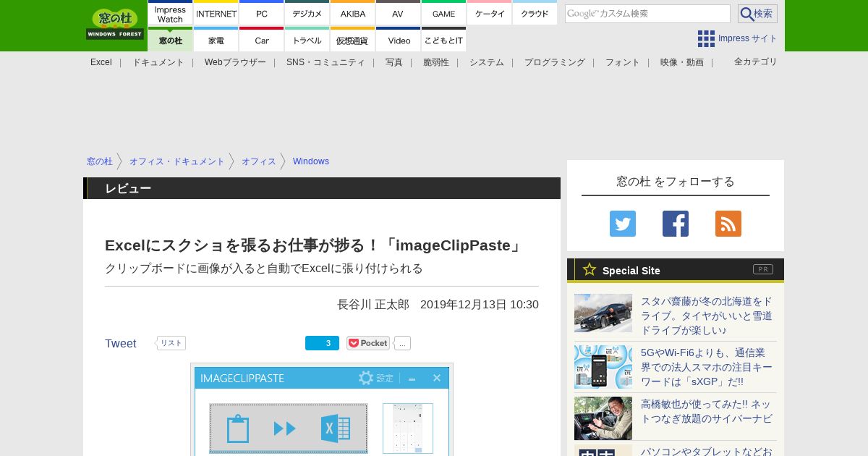Click the オフィス・ドキュメント breadcrumb link

(177, 161)
